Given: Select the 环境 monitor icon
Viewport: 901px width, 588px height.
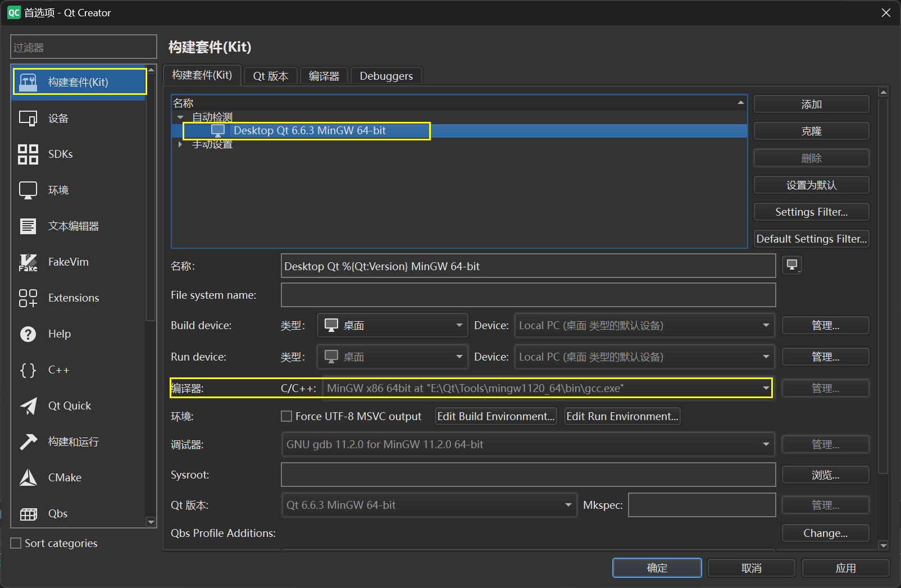Looking at the screenshot, I should (x=28, y=190).
